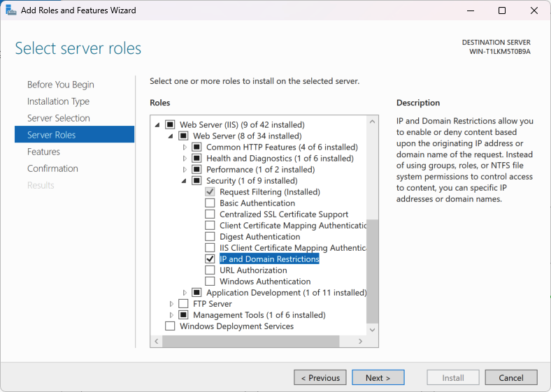Toggle the Health and Diagnostics checkbox
The height and width of the screenshot is (392, 551).
(x=196, y=159)
